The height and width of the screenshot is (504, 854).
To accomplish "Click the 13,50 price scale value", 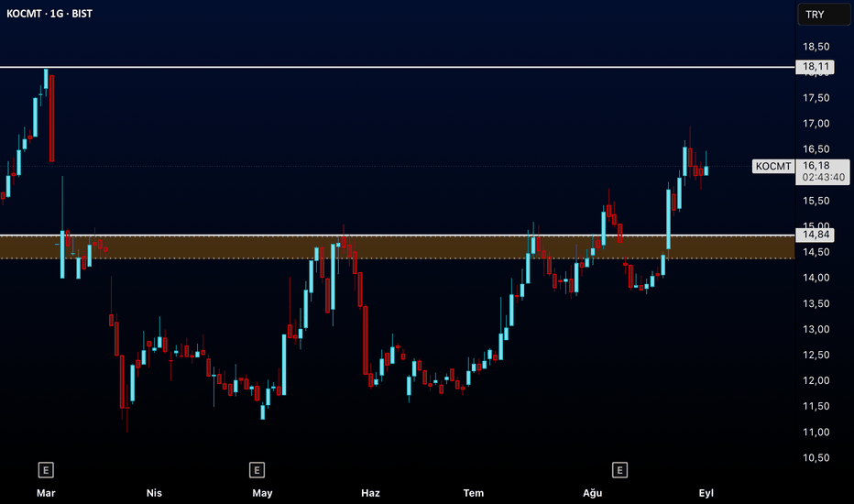I will (x=816, y=303).
